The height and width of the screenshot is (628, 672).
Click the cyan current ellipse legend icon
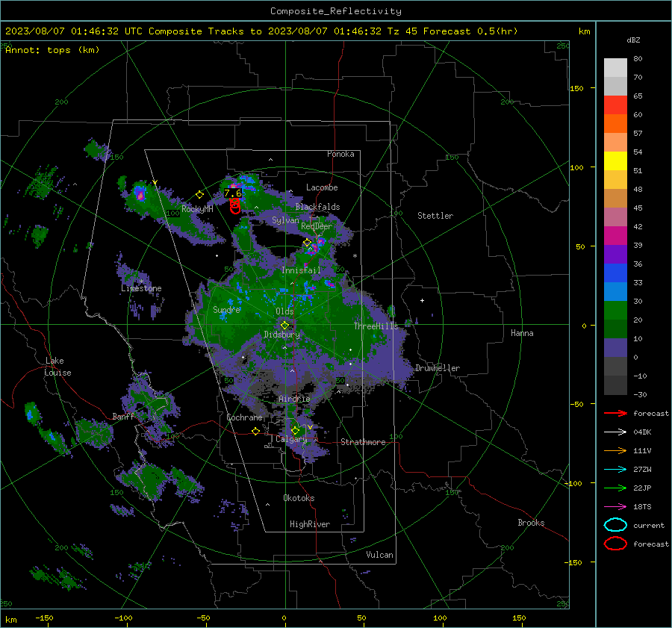click(615, 525)
